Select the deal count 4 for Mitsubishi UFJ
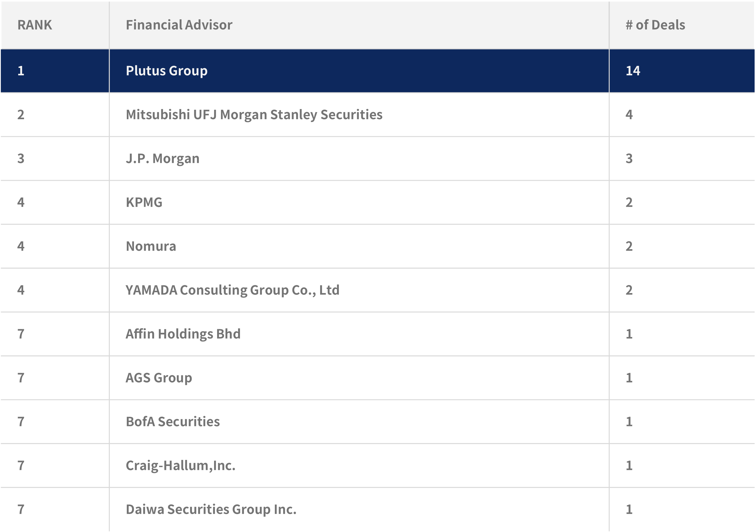Screen dimensions: 756x532 [x=629, y=115]
